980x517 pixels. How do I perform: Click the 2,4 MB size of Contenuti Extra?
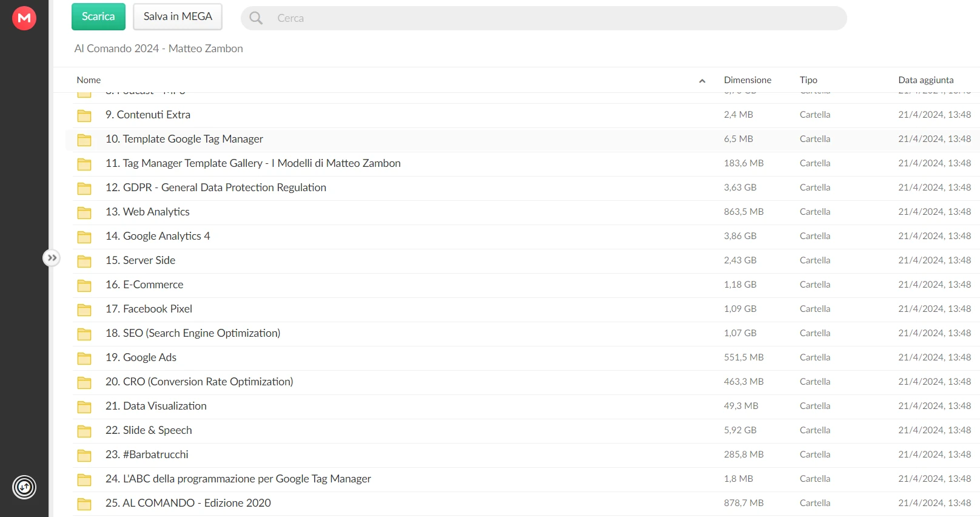[739, 115]
